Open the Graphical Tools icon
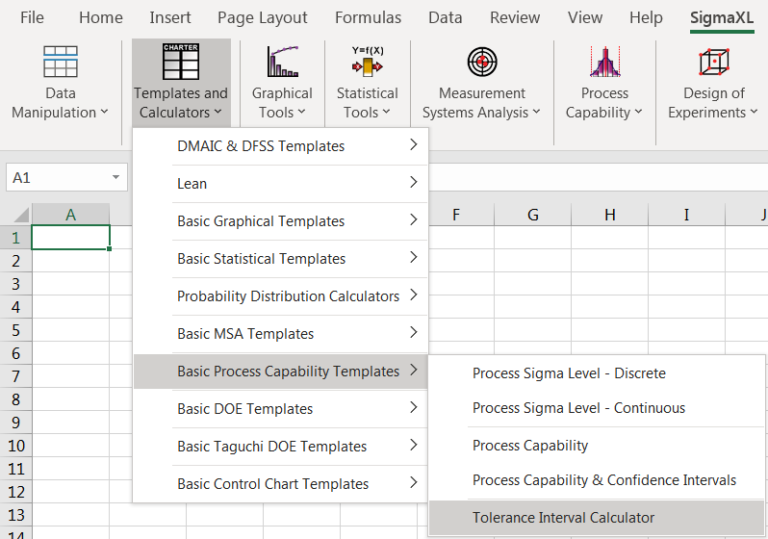The image size is (768, 539). click(x=282, y=62)
